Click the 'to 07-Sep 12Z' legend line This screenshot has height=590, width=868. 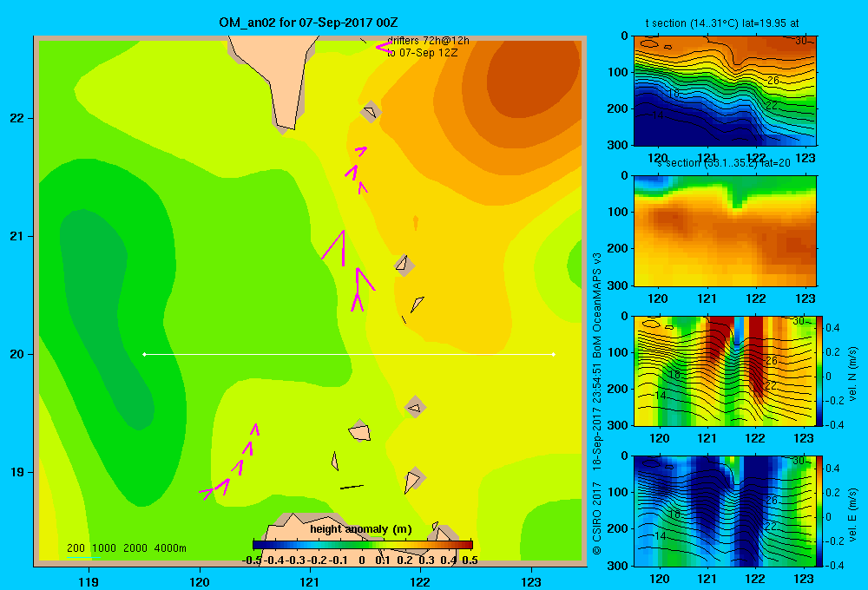pos(423,53)
